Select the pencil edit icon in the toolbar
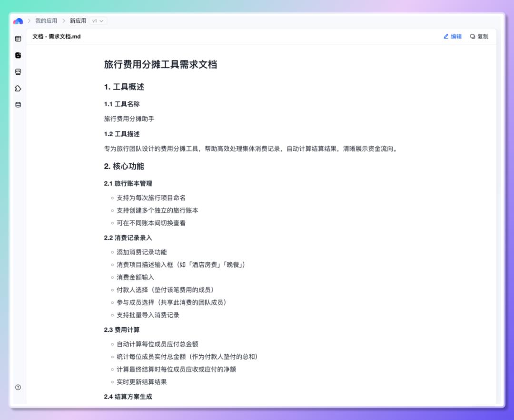The width and height of the screenshot is (514, 420). coord(446,37)
